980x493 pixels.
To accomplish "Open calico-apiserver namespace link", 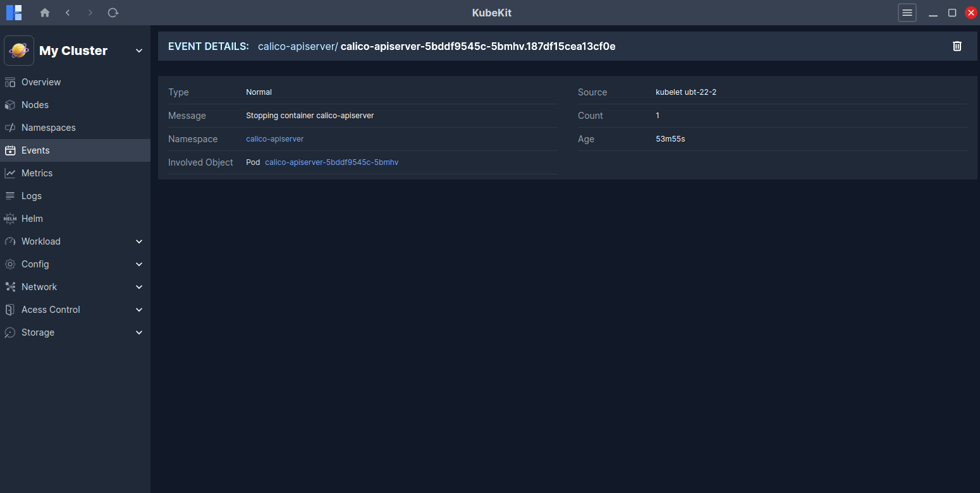I will click(x=274, y=139).
